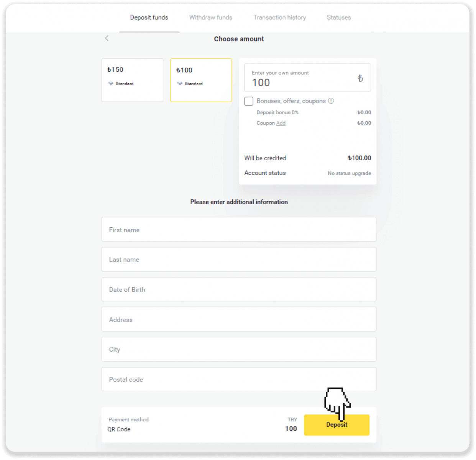Screen dimensions: 476x460
Task: Click the No status upgrade text
Action: [349, 173]
